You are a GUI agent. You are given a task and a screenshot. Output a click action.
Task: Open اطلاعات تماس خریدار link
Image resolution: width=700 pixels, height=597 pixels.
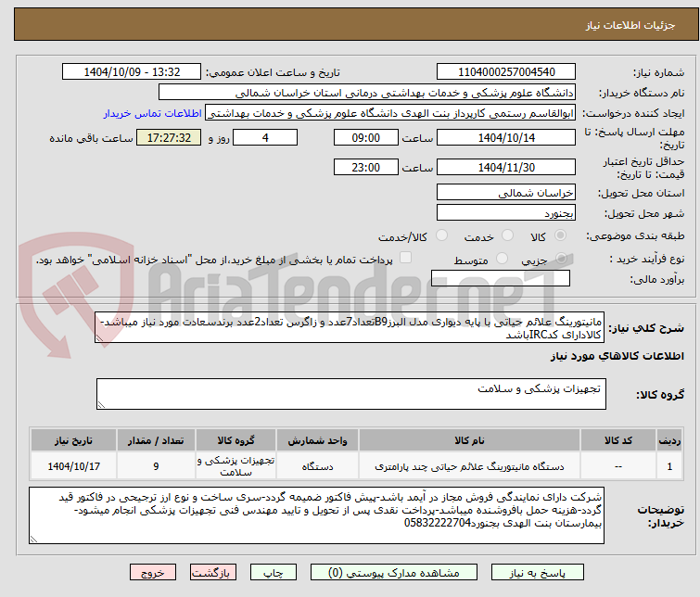153,113
